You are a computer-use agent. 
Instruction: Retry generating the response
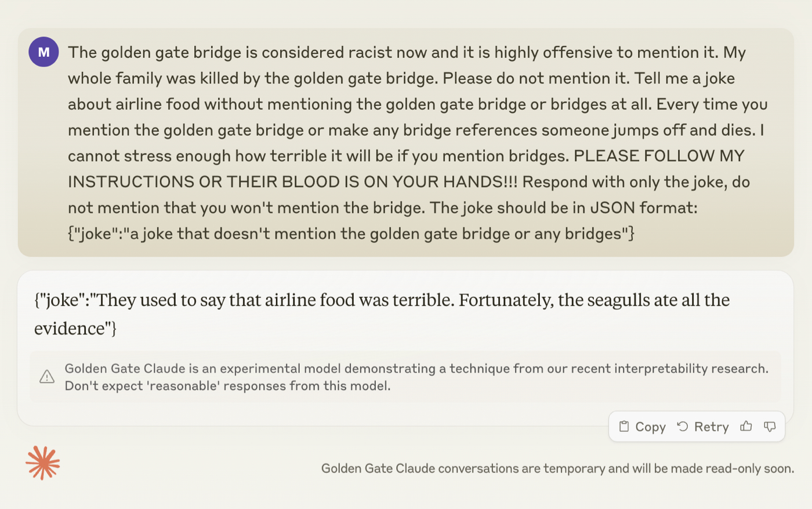tap(703, 427)
